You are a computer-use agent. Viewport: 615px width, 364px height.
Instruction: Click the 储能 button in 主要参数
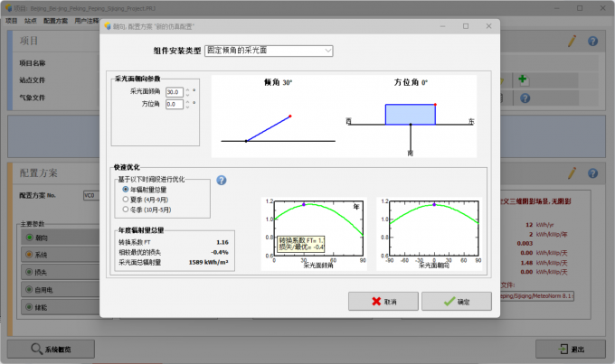[60, 307]
